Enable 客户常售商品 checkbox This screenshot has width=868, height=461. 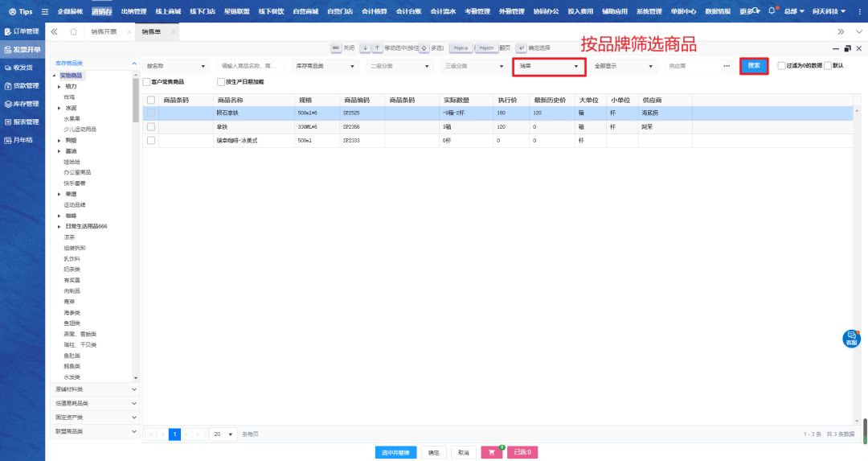[x=146, y=81]
